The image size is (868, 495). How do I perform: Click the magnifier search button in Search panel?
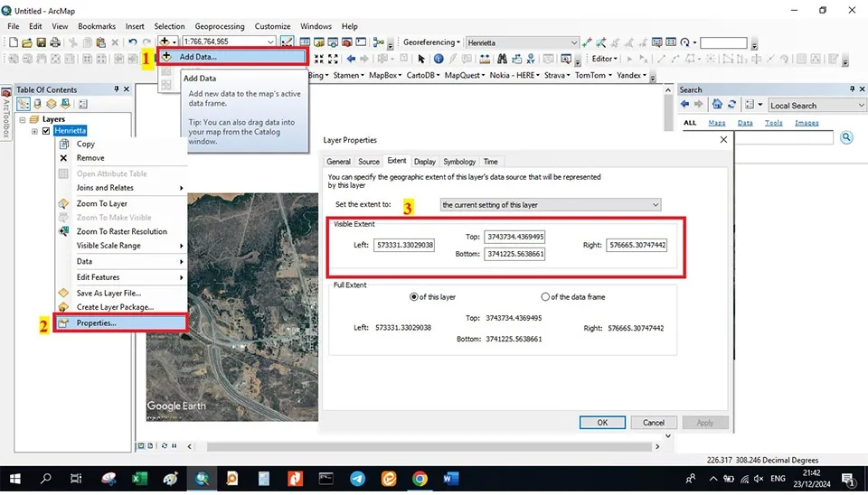click(846, 137)
